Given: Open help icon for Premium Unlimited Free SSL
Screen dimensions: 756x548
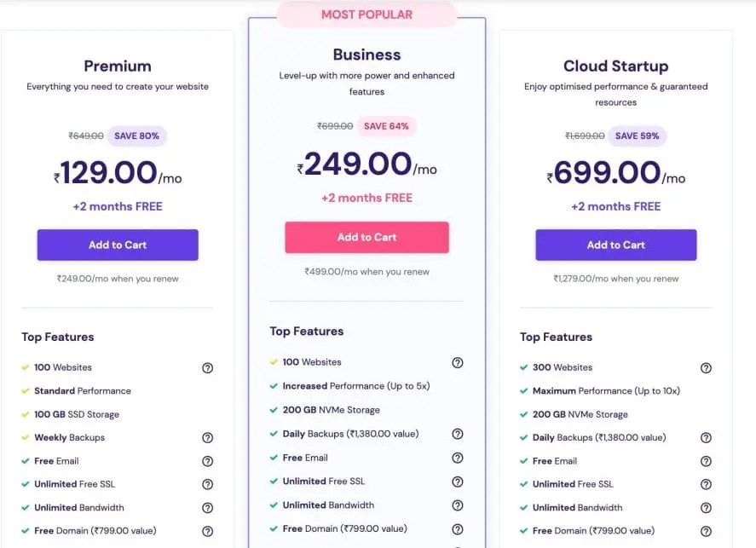Looking at the screenshot, I should pos(207,484).
